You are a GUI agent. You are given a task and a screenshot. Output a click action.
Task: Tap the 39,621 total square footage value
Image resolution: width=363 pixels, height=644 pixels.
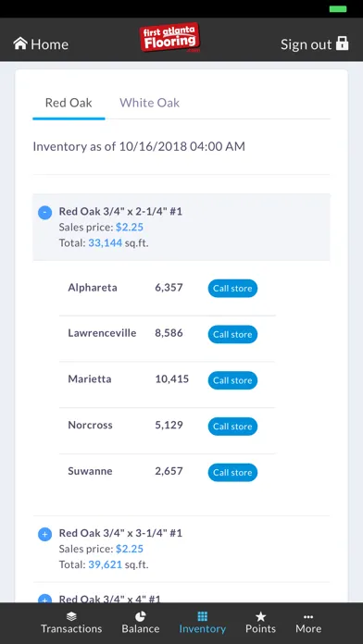(x=106, y=564)
